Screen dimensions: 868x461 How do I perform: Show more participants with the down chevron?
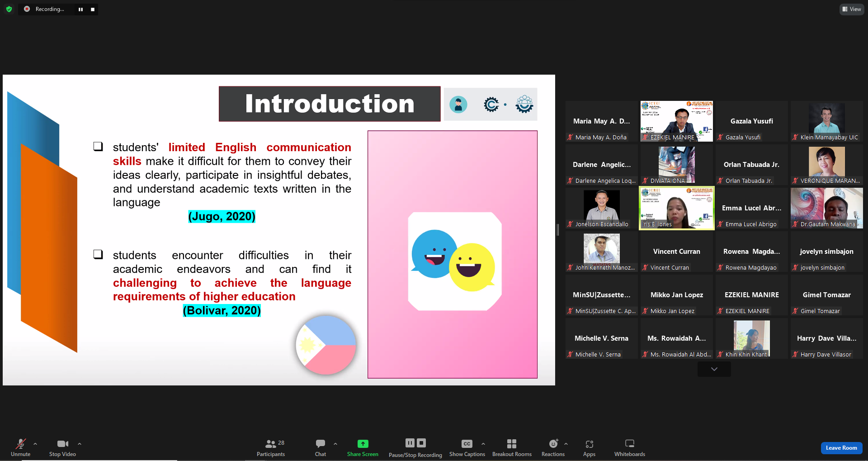[714, 369]
